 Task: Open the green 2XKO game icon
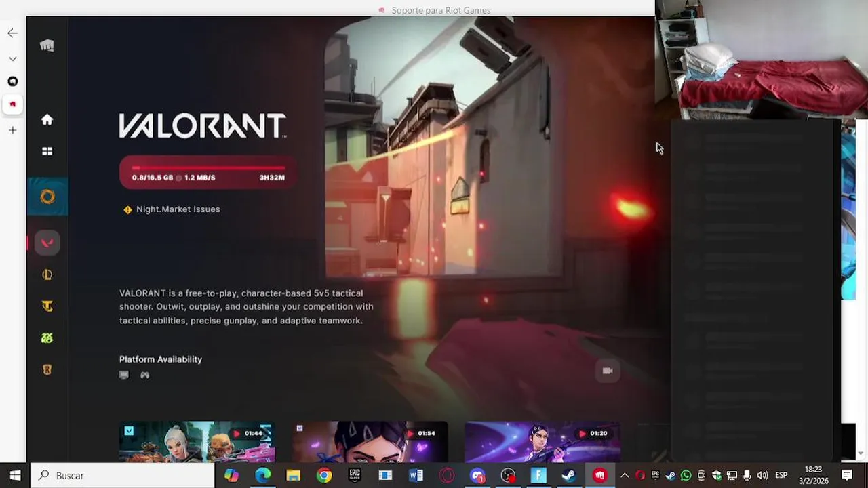click(x=47, y=338)
